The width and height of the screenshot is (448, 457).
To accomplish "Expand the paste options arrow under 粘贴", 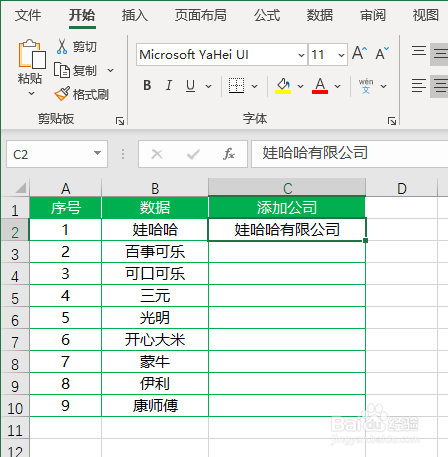I will [x=31, y=93].
